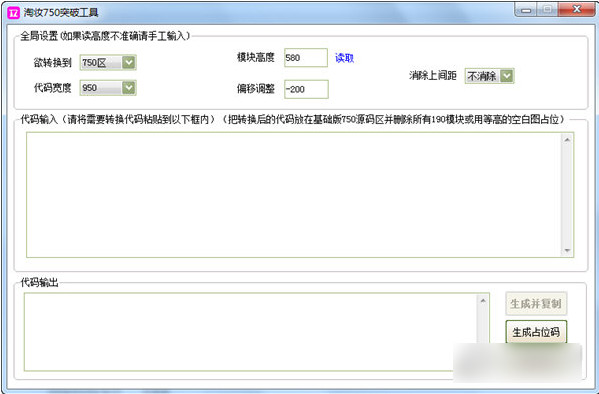The height and width of the screenshot is (394, 599).
Task: Click the 模块高度 input field showing 580
Action: pyautogui.click(x=306, y=58)
